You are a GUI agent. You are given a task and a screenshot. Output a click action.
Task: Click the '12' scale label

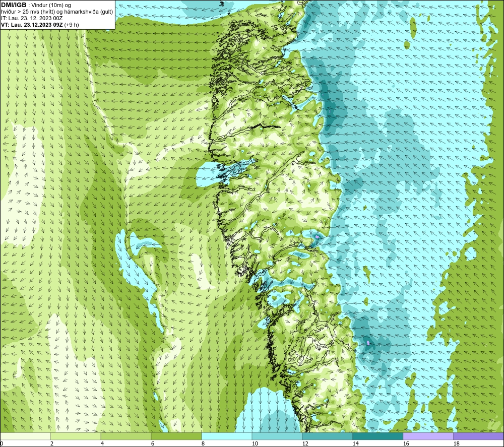coord(305,444)
